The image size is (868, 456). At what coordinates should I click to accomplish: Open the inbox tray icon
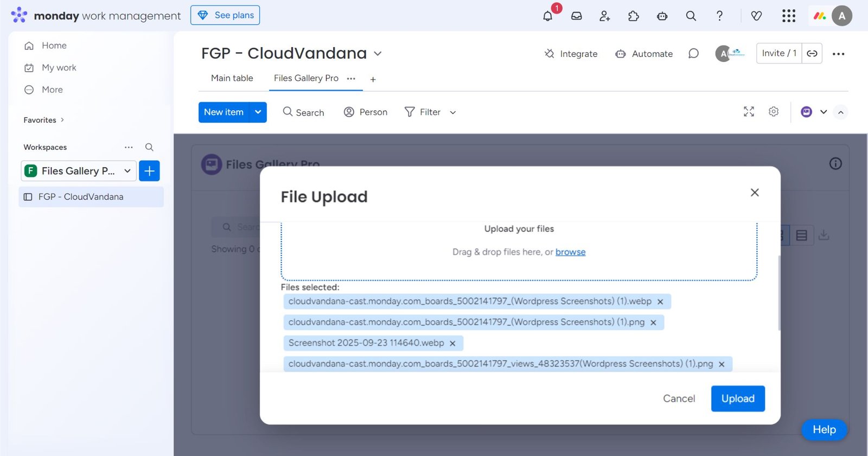576,16
